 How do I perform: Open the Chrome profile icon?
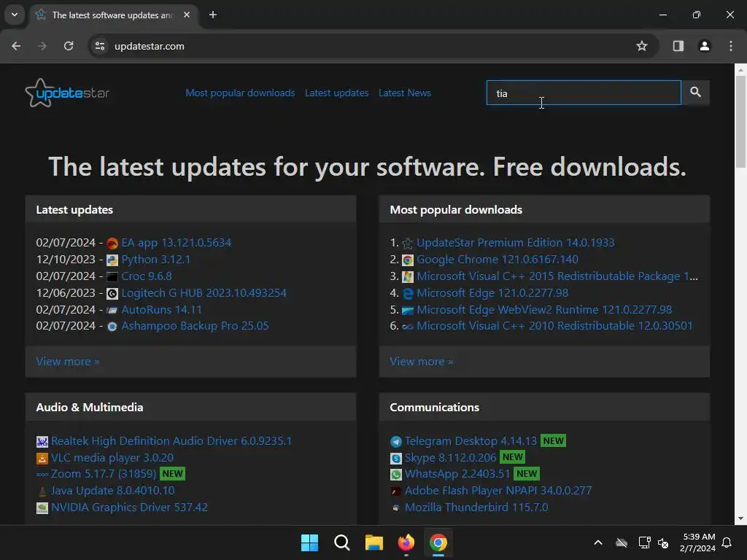coord(704,46)
